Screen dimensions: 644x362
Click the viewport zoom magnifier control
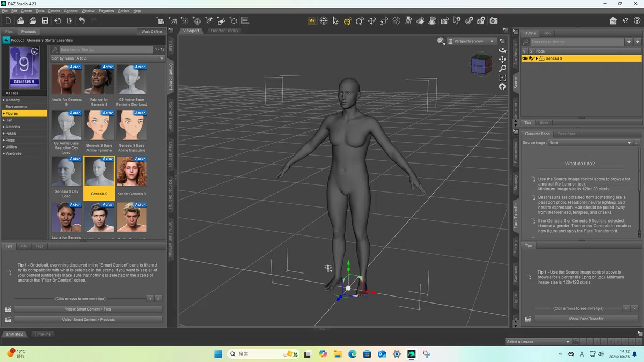click(x=502, y=68)
